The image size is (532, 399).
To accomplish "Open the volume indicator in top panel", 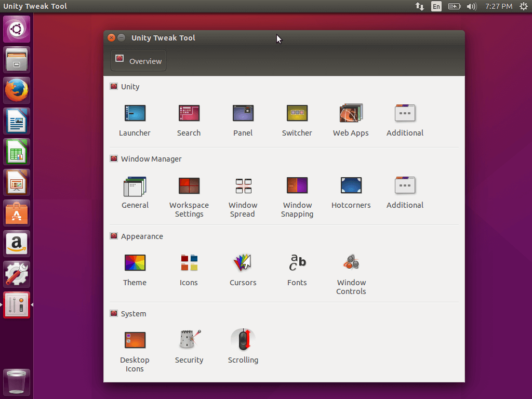I will coord(471,6).
